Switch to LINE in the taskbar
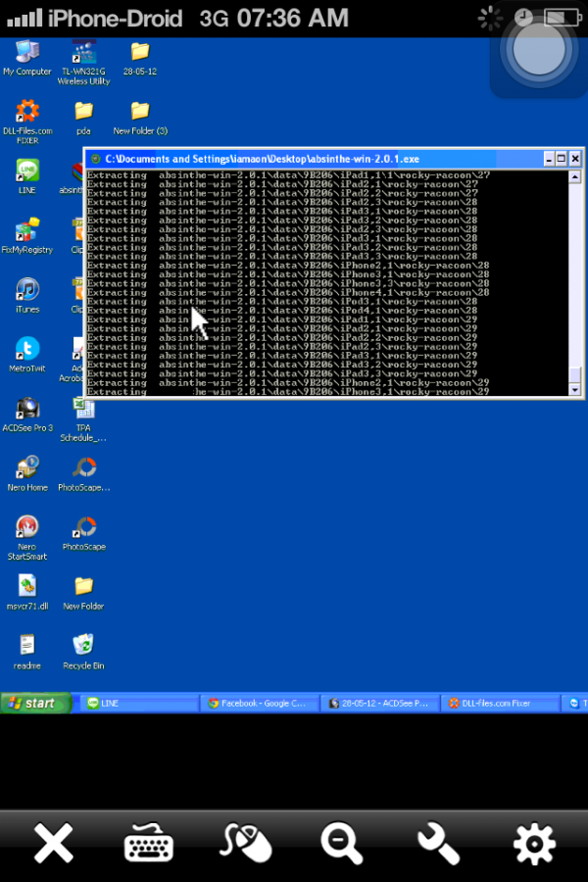The width and height of the screenshot is (588, 882). [x=140, y=703]
